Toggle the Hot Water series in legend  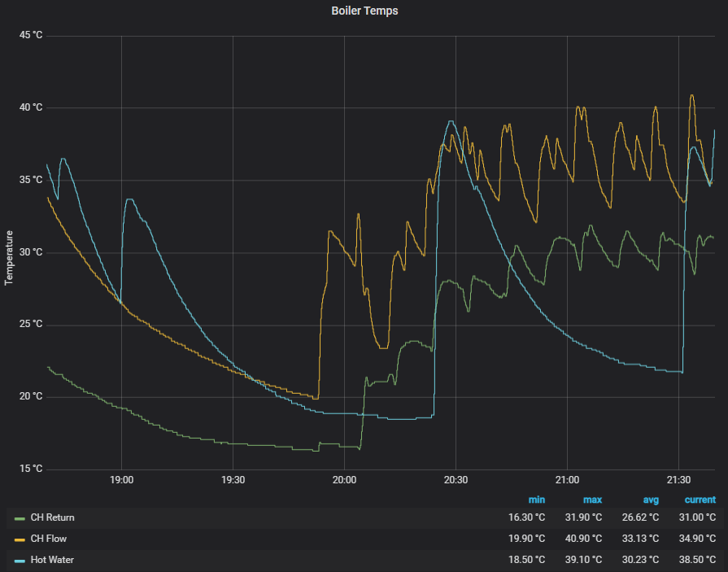click(x=52, y=560)
